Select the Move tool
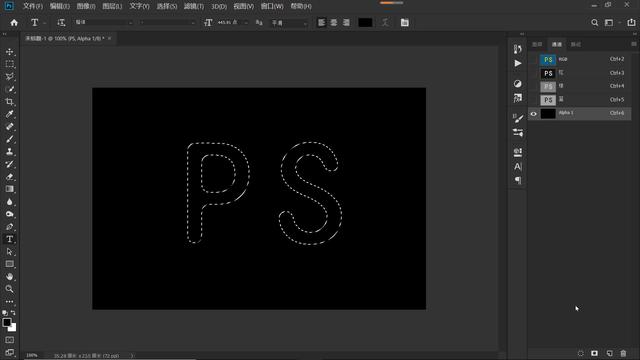 coord(9,52)
